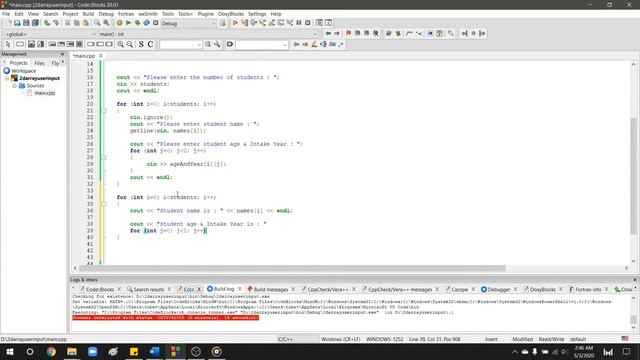Open the Plugins menu
The height and width of the screenshot is (360, 640).
click(x=206, y=14)
